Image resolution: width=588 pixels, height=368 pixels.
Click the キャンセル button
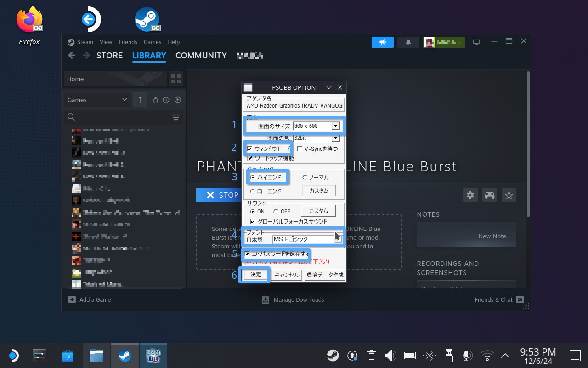point(287,275)
